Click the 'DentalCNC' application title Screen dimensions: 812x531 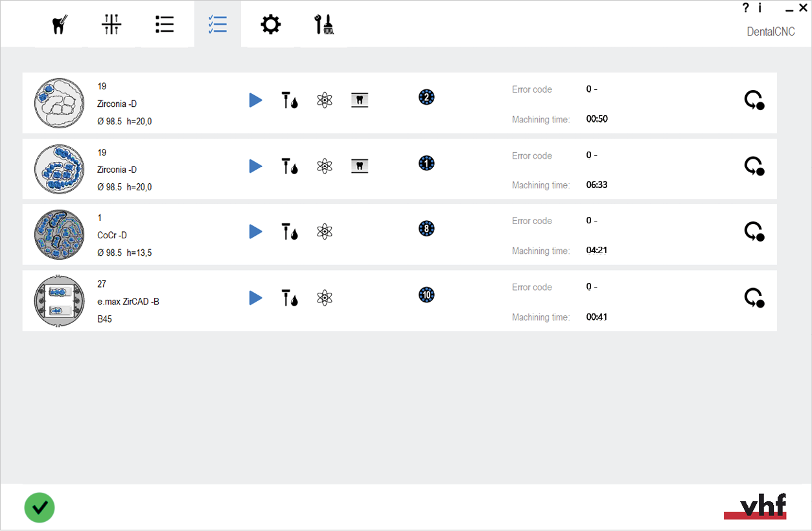tap(771, 32)
